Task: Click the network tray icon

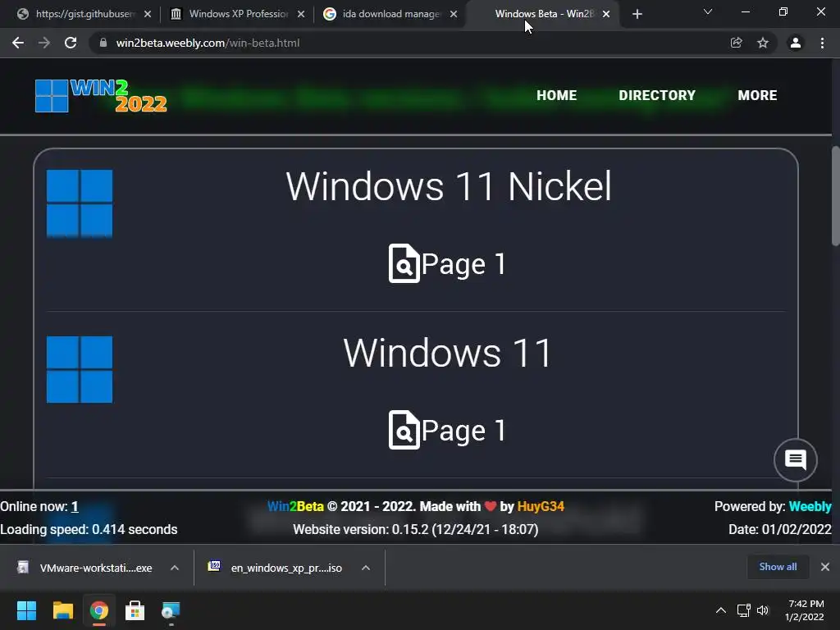Action: pyautogui.click(x=743, y=610)
